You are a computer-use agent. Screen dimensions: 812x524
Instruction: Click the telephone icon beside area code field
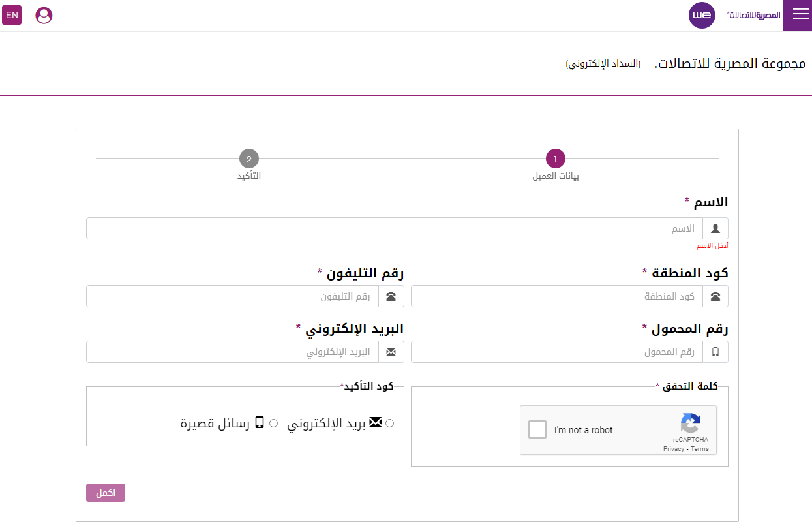pos(715,296)
